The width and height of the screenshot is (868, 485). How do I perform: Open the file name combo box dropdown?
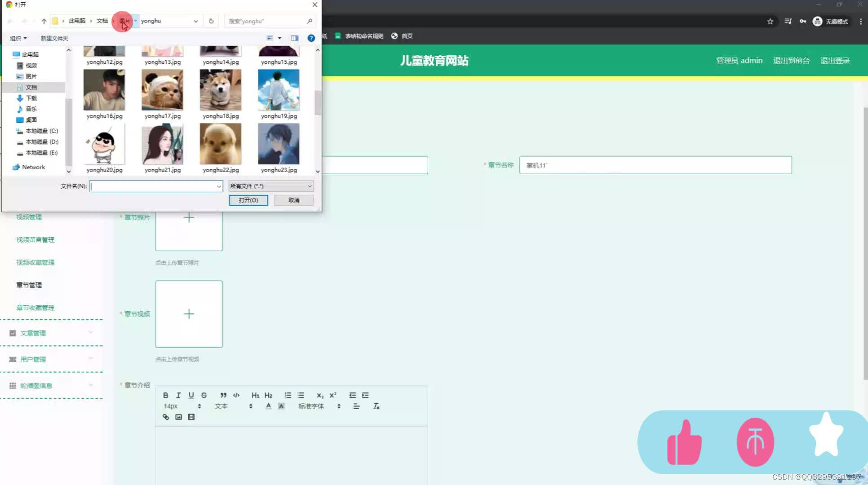click(x=219, y=186)
